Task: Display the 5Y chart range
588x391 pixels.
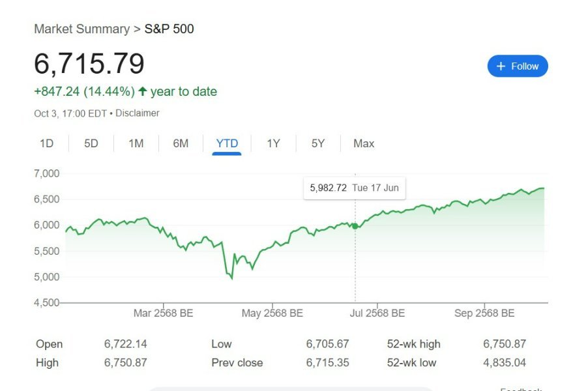Action: [317, 143]
